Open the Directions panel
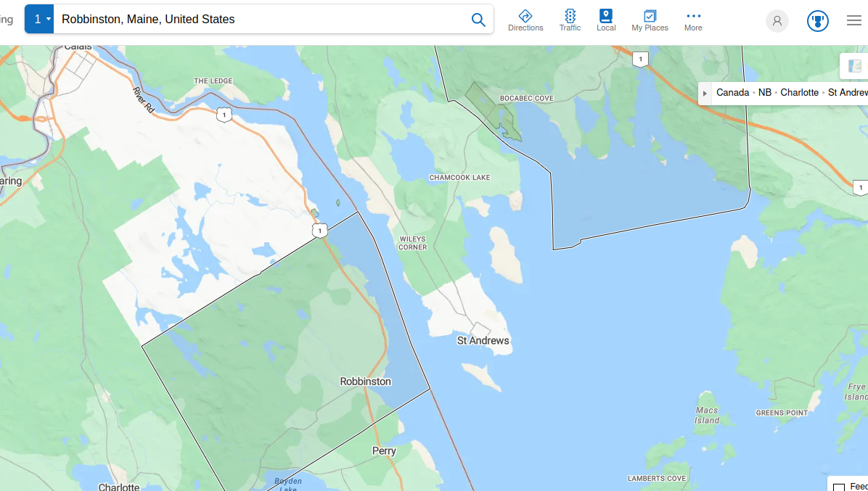Viewport: 868px width, 491px height. (525, 20)
